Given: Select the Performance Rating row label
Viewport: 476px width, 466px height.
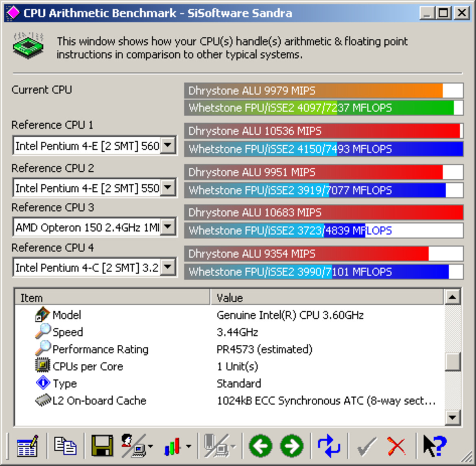Looking at the screenshot, I should pos(100,349).
